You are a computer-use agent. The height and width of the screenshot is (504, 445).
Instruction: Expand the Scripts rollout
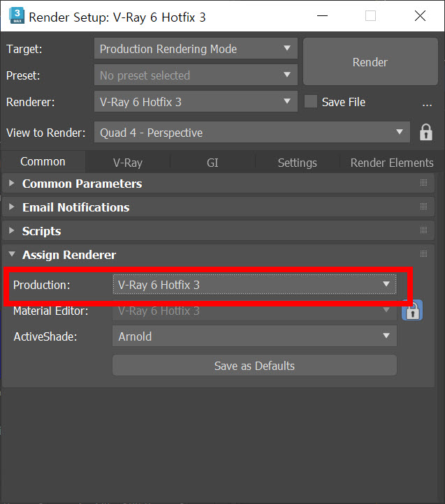coord(218,231)
